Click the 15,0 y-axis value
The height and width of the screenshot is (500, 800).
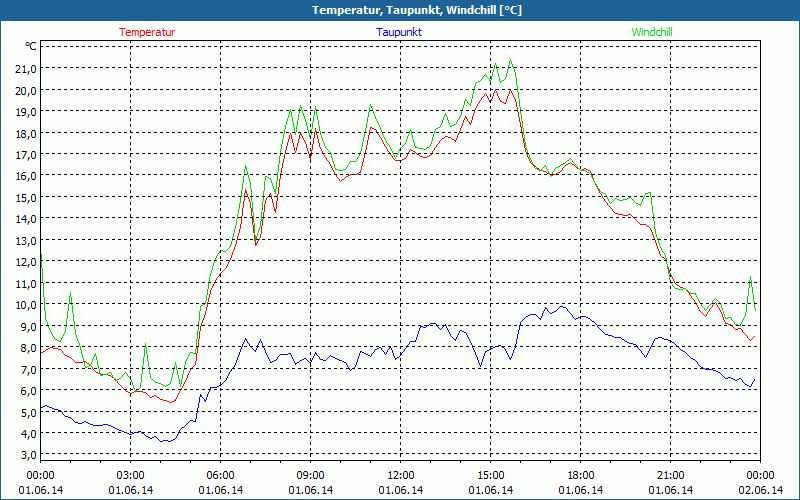pos(26,197)
